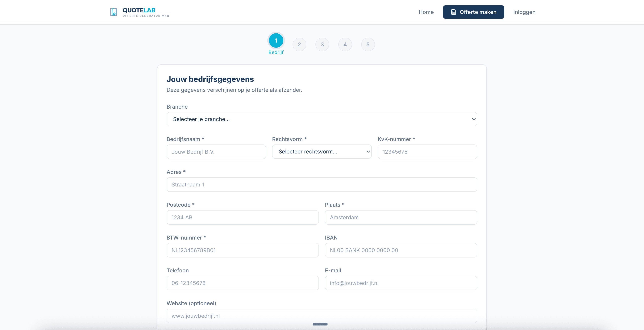Click step 2 circle in the wizard

(x=299, y=44)
